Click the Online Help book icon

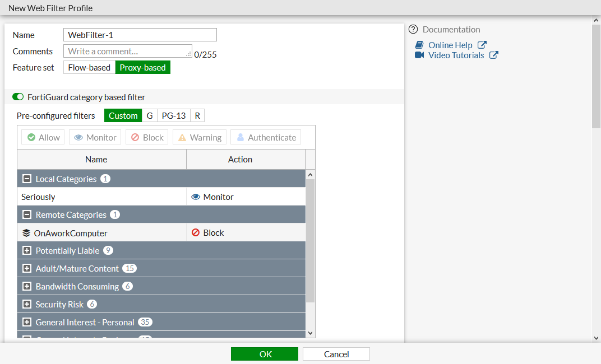pyautogui.click(x=419, y=45)
